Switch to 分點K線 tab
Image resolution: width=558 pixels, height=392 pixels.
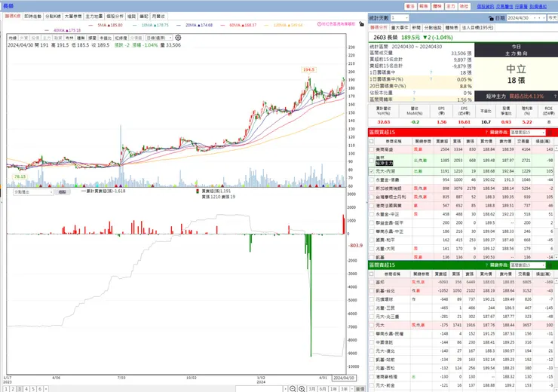point(53,17)
